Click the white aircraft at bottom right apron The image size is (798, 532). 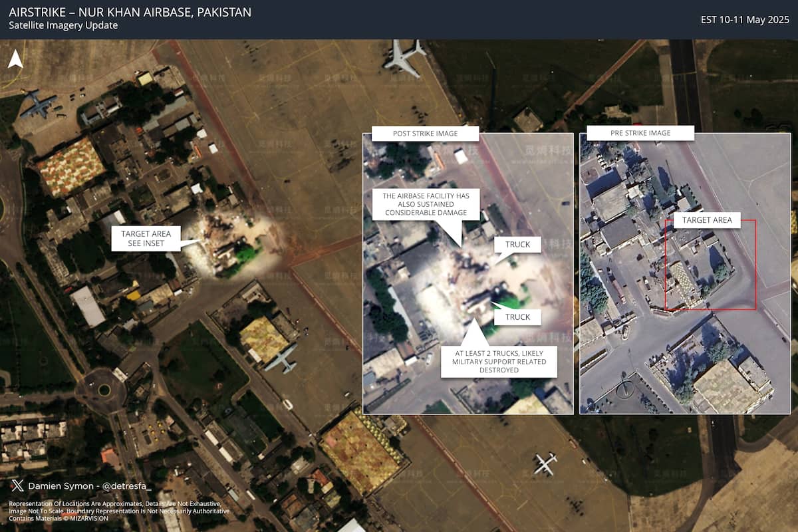click(x=545, y=464)
